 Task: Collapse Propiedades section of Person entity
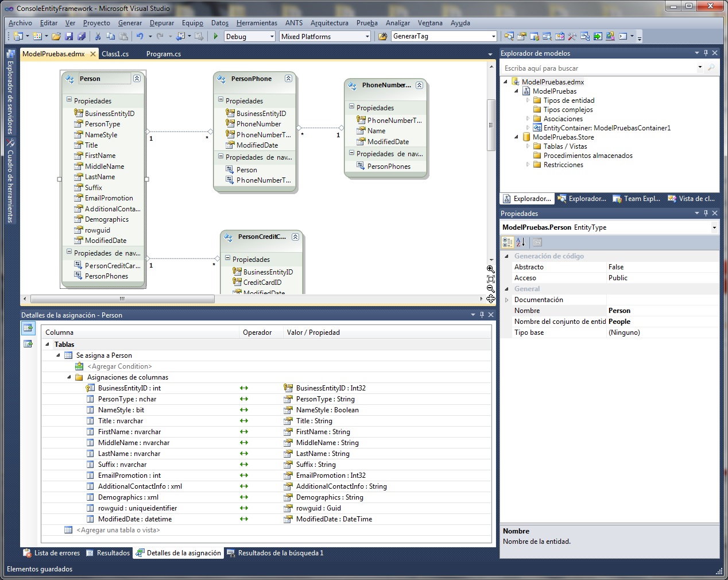coord(69,100)
